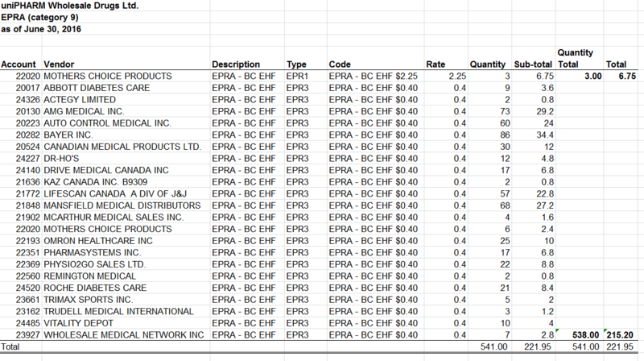The width and height of the screenshot is (644, 361).
Task: Select account number 24326
Action: 28,100
